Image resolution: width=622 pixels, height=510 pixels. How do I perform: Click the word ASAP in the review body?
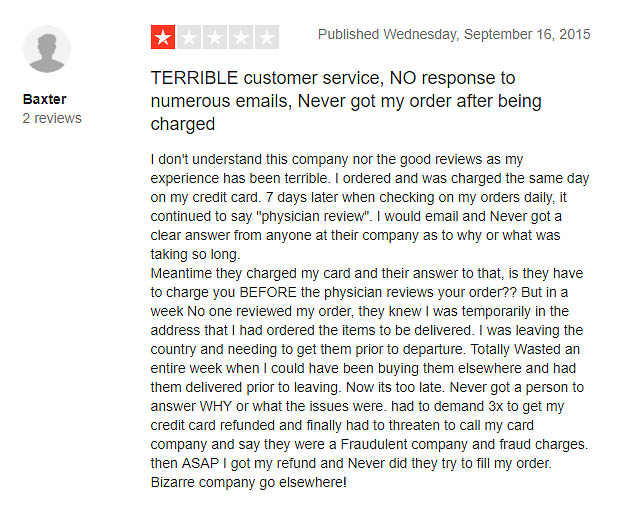tap(200, 463)
